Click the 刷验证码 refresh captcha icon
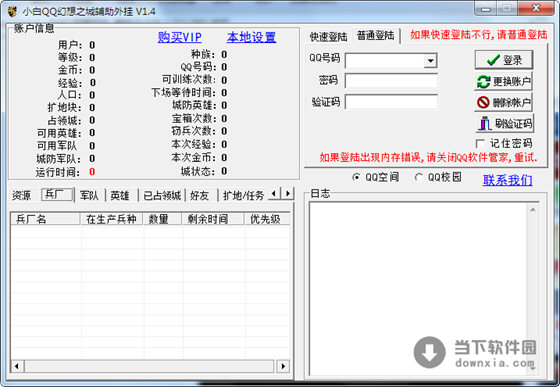 pos(485,124)
